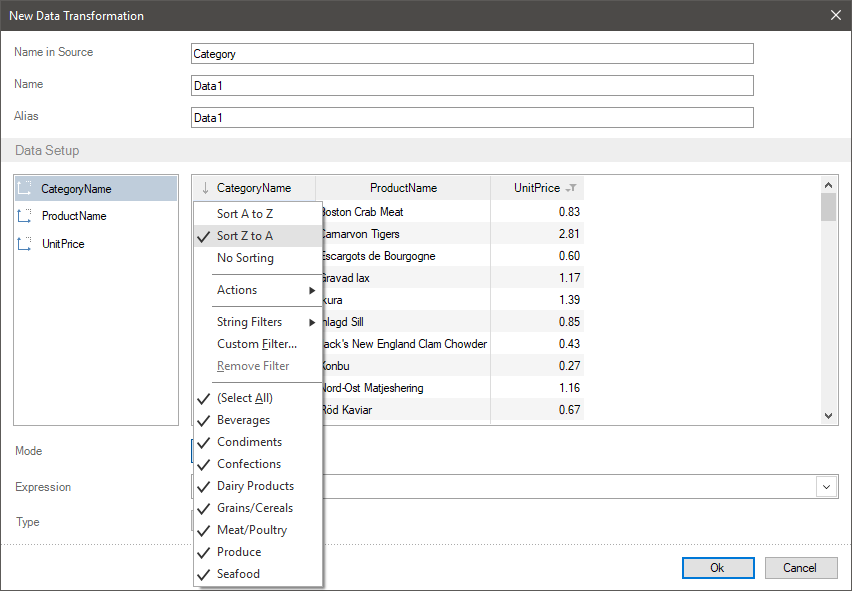Image resolution: width=852 pixels, height=591 pixels.
Task: Click the data grid vertical scrollbar down arrow
Action: coord(828,416)
